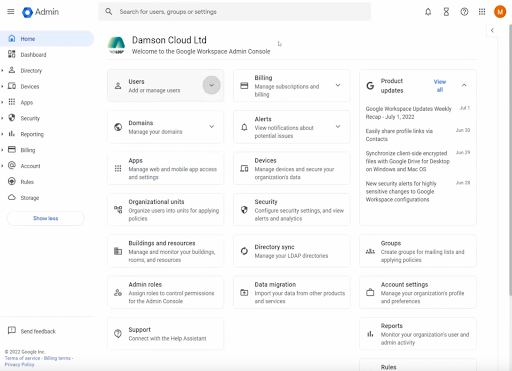Open Google Workspace Updates Weekly Recap

(x=408, y=113)
